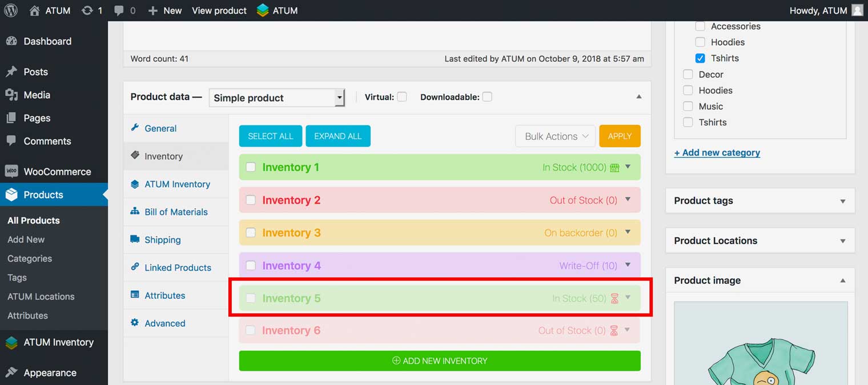The image size is (868, 385).
Task: Open the Simple product type dropdown
Action: click(x=277, y=98)
